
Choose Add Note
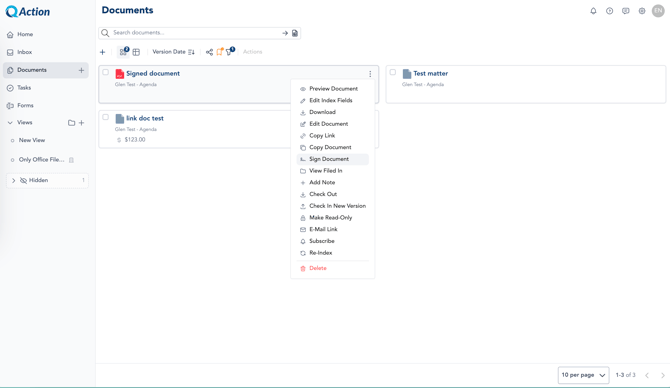coord(332,182)
